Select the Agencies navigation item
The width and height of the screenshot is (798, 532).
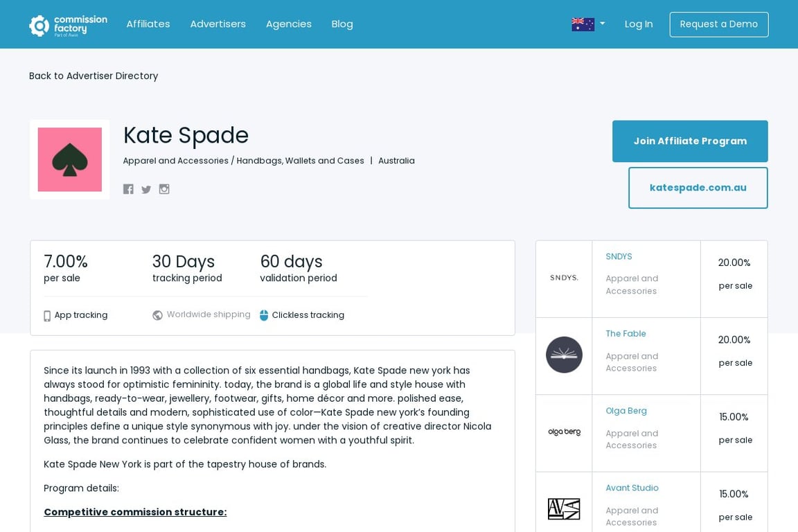[x=289, y=24]
